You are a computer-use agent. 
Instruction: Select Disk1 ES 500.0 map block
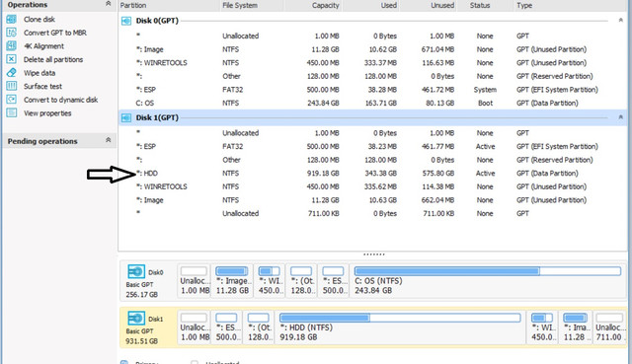(226, 328)
